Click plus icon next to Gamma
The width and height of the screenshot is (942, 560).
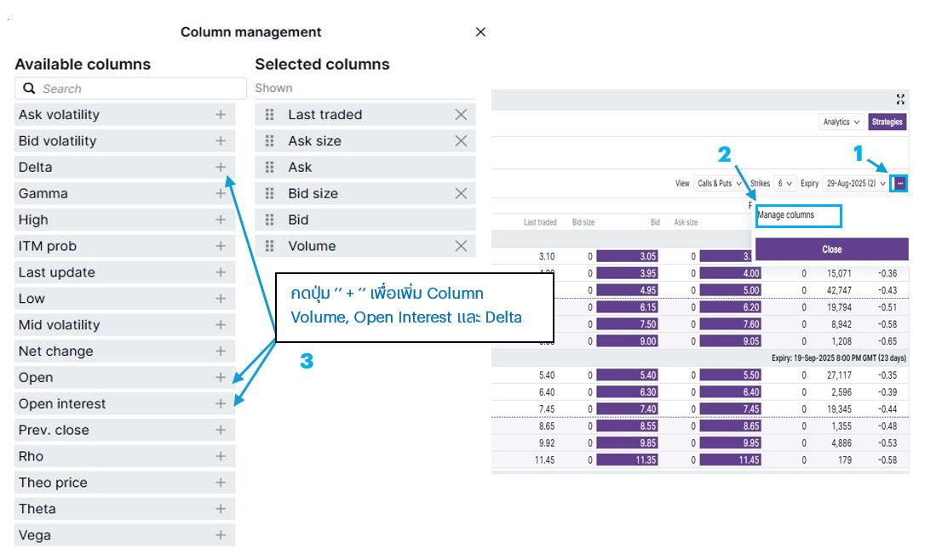coord(221,193)
